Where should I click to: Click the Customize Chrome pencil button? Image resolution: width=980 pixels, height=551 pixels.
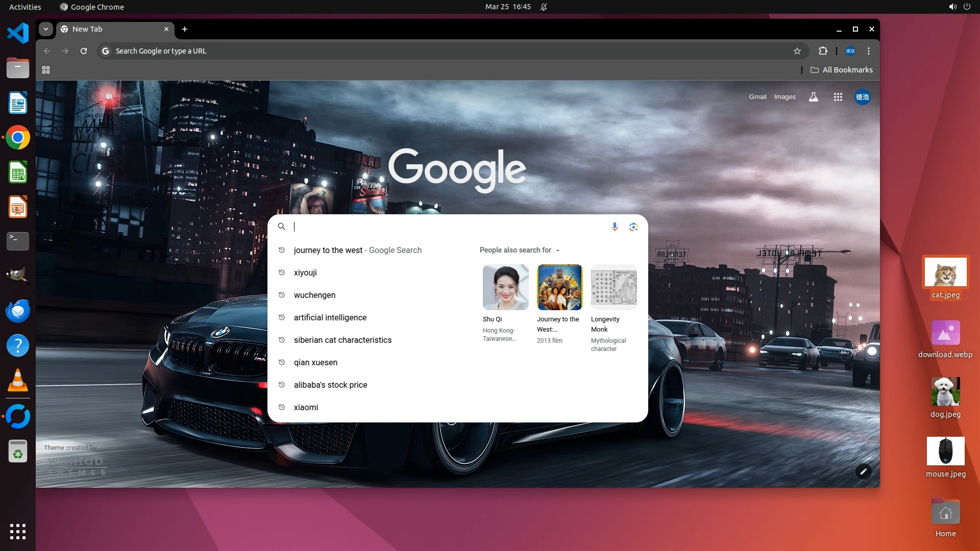coord(863,471)
